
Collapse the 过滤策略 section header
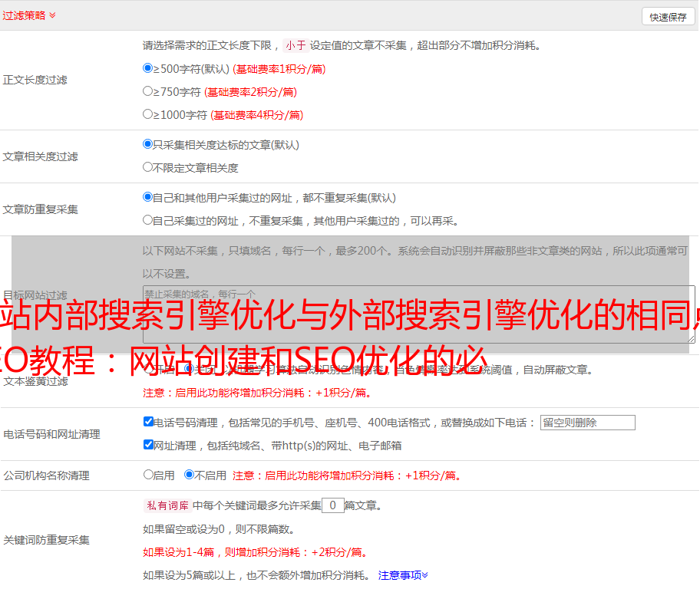29,15
